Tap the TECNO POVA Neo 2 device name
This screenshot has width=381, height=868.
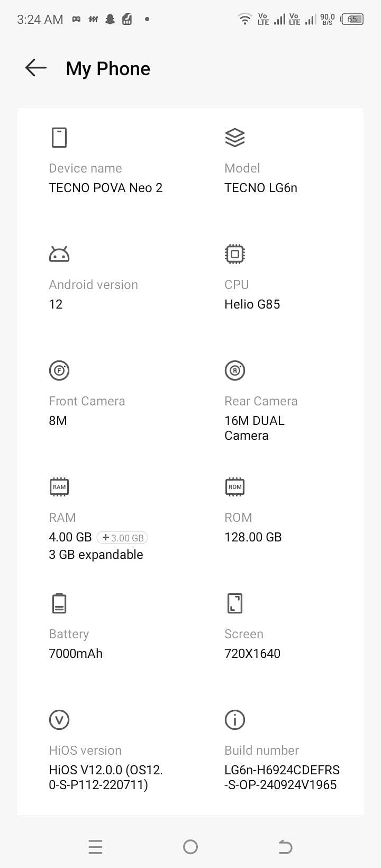point(106,188)
